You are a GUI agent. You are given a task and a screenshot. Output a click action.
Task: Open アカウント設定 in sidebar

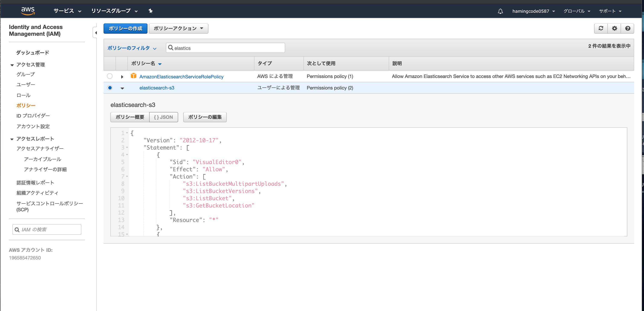(x=33, y=126)
